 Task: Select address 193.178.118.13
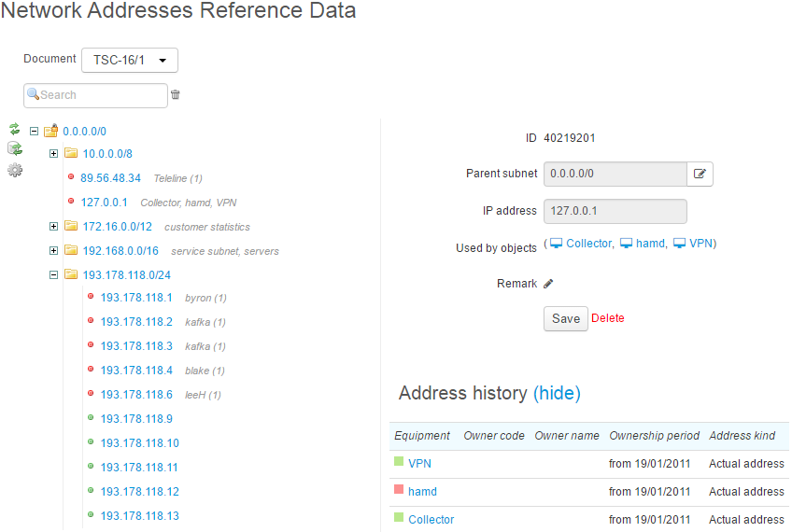coord(140,515)
